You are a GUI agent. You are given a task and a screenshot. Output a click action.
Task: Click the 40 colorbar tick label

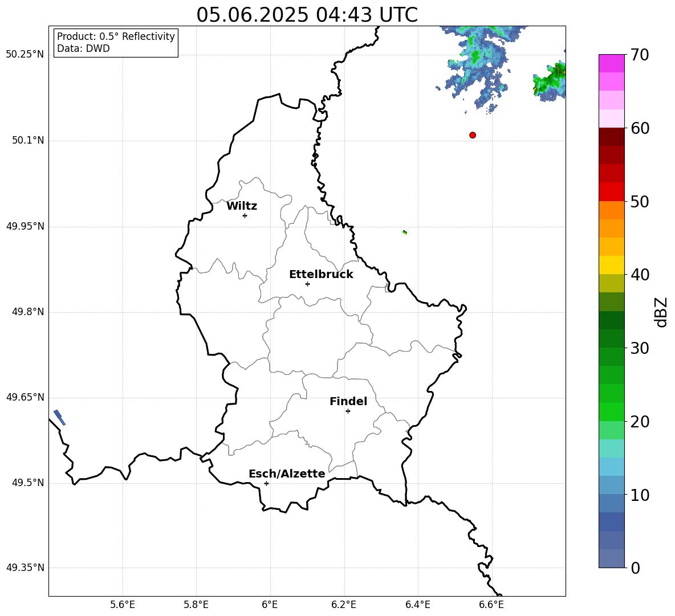(x=640, y=275)
